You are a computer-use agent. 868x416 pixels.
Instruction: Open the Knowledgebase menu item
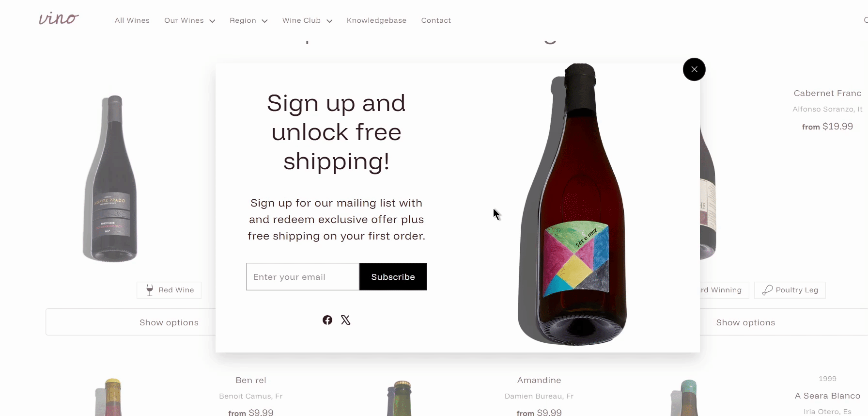[x=376, y=20]
